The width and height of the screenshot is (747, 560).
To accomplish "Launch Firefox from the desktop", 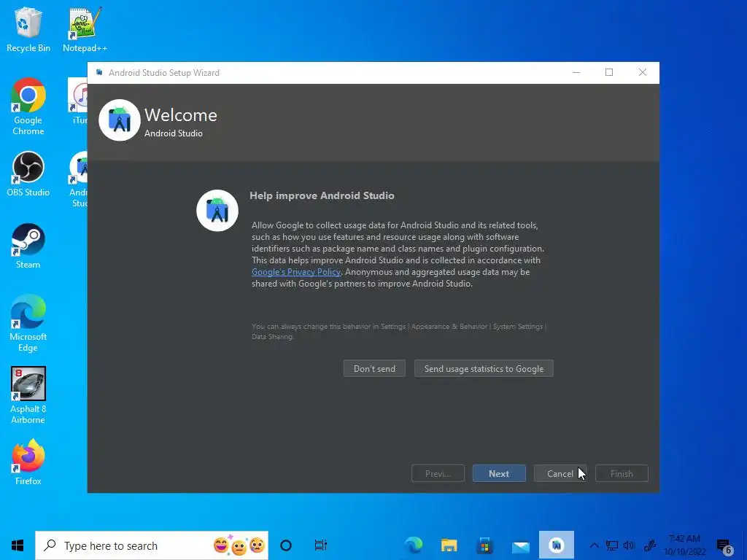I will click(x=28, y=462).
